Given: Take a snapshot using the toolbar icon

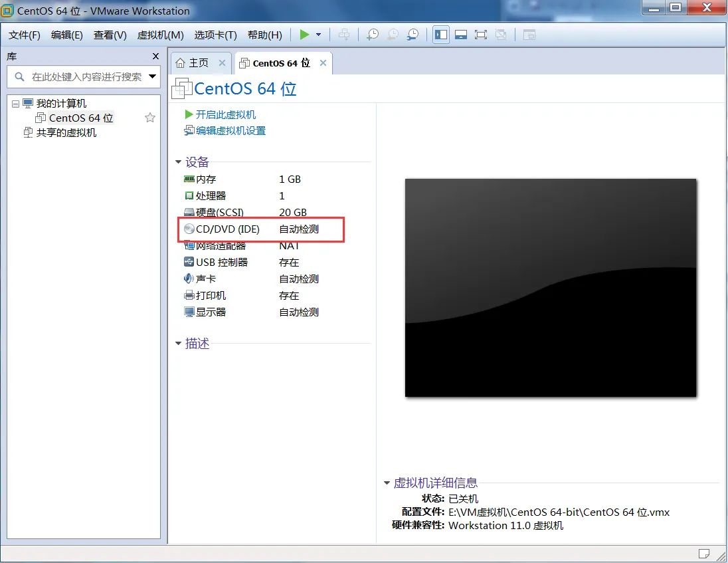Looking at the screenshot, I should [x=373, y=35].
